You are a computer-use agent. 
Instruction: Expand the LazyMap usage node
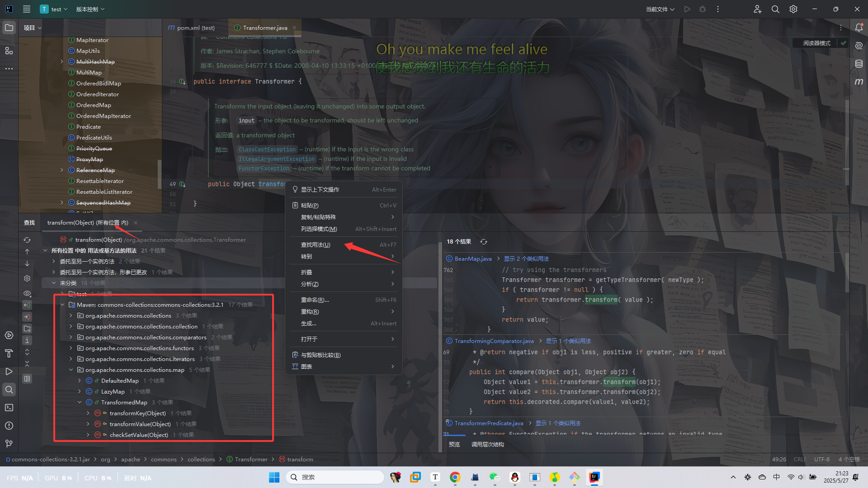click(x=80, y=392)
